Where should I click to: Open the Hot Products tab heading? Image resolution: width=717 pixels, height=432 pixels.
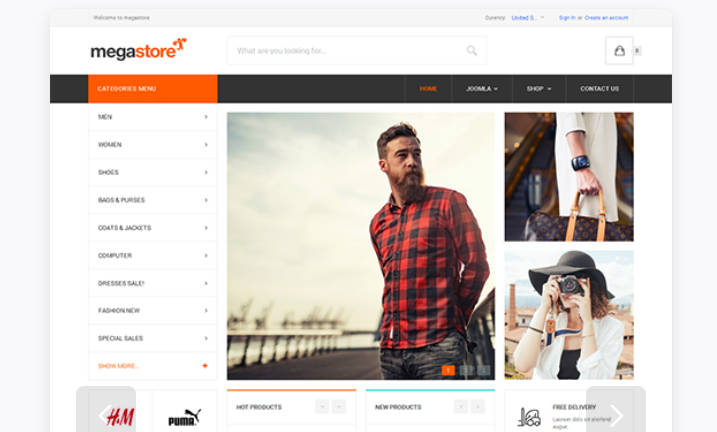point(259,407)
